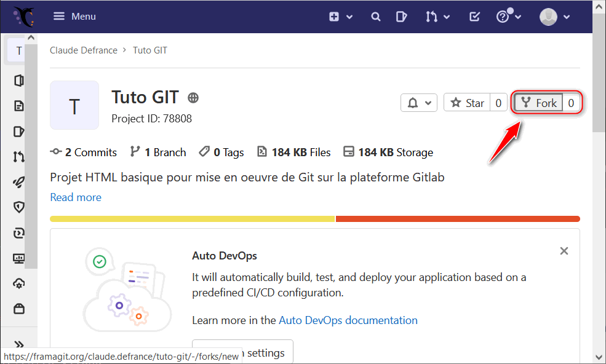Open the help question mark dropdown
Screen dimensions: 606x364
click(509, 17)
